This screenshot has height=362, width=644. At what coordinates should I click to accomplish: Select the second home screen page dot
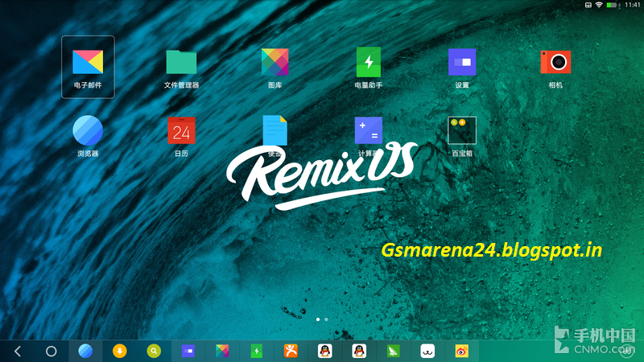coord(326,319)
